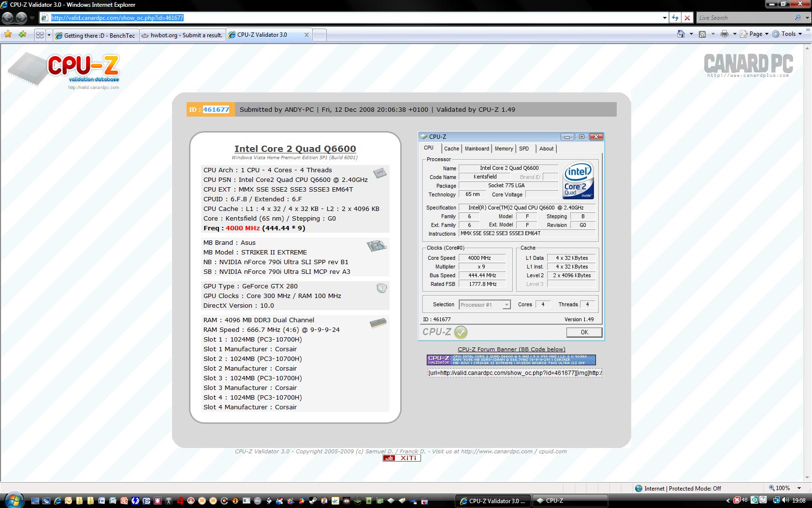Image resolution: width=812 pixels, height=508 pixels.
Task: Click the http://valid.canardpc.com link under the logo
Action: 93,88
